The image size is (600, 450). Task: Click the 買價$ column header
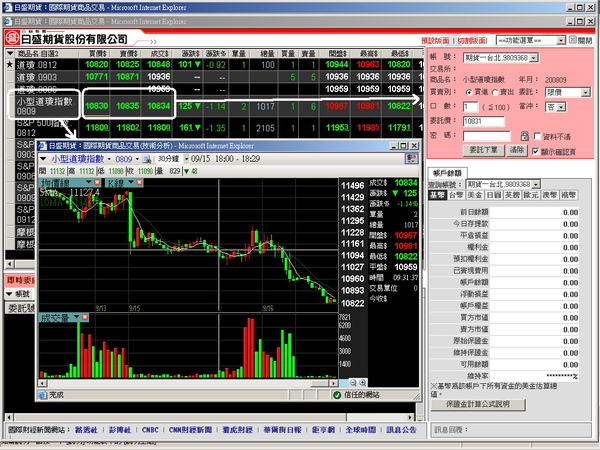96,53
